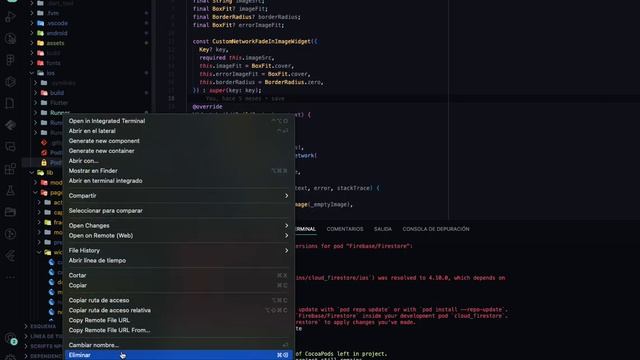Collapse the lib folder chevron
This screenshot has height=360, width=640.
[32, 173]
